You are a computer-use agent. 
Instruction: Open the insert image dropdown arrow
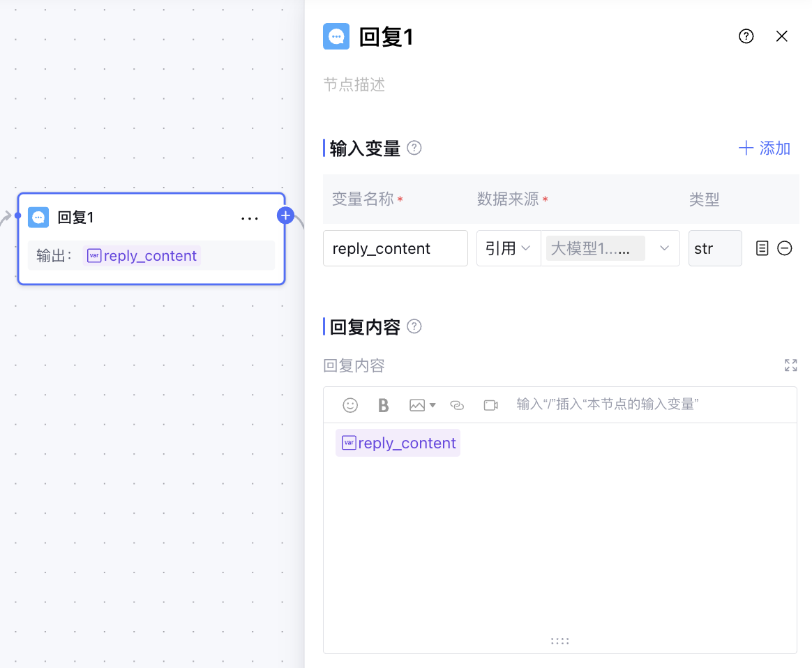[x=433, y=405]
